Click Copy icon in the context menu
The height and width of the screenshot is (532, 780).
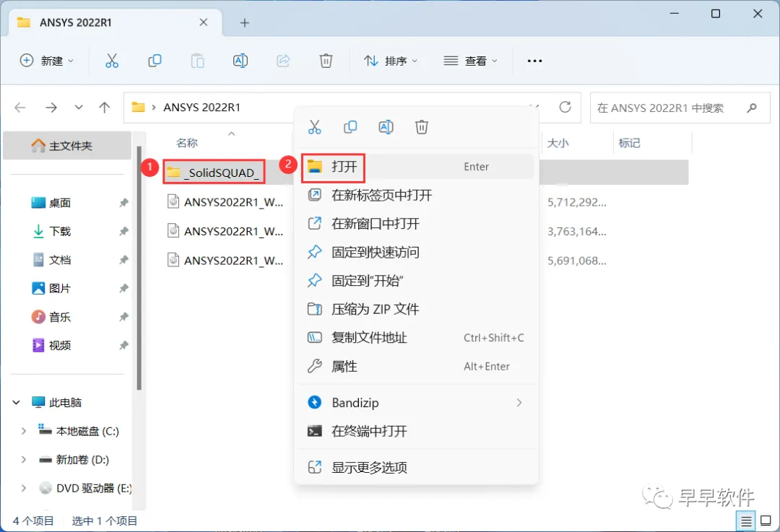click(x=350, y=127)
